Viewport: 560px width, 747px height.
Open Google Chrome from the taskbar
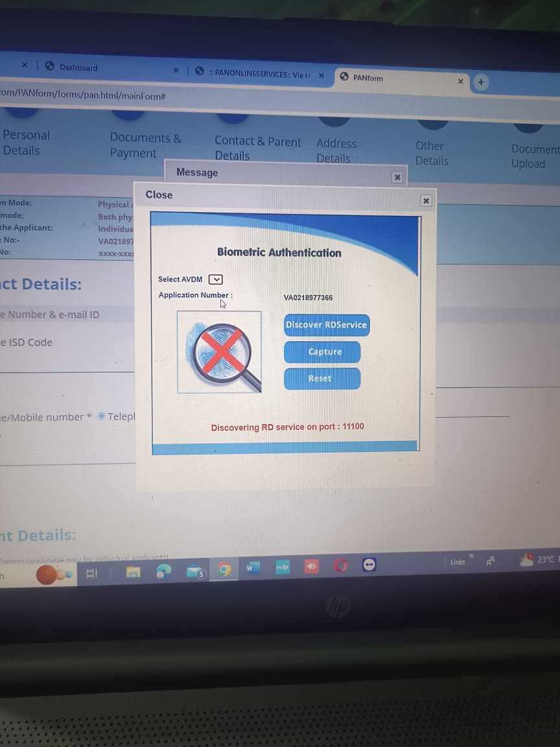224,570
